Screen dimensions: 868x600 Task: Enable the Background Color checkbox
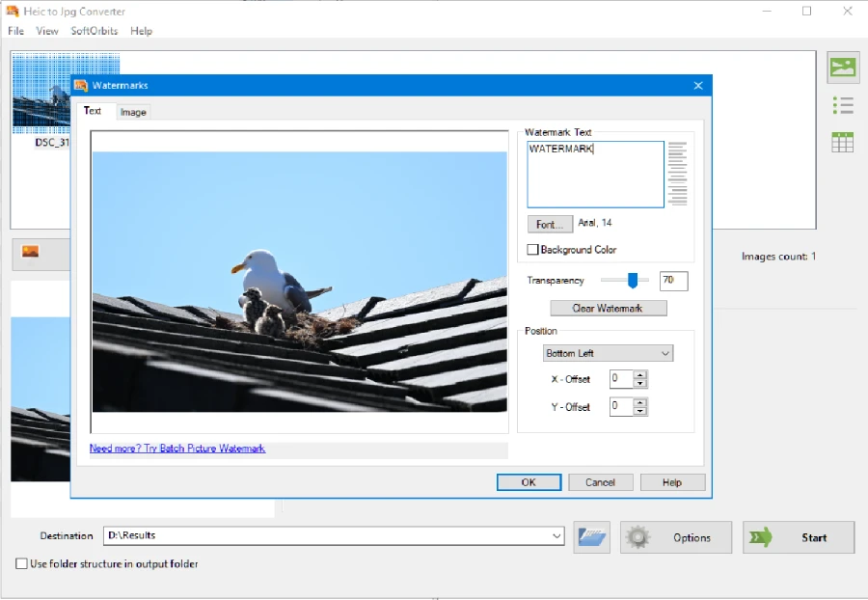pos(532,250)
